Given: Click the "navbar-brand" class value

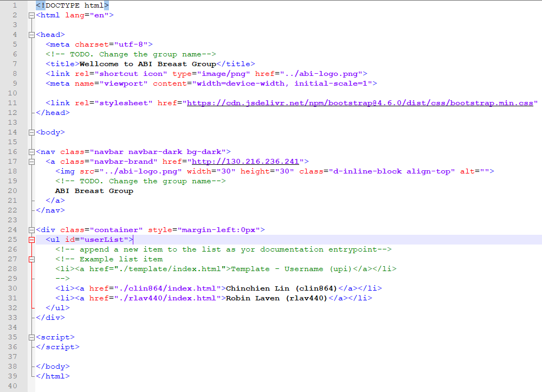Looking at the screenshot, I should click(x=124, y=162).
